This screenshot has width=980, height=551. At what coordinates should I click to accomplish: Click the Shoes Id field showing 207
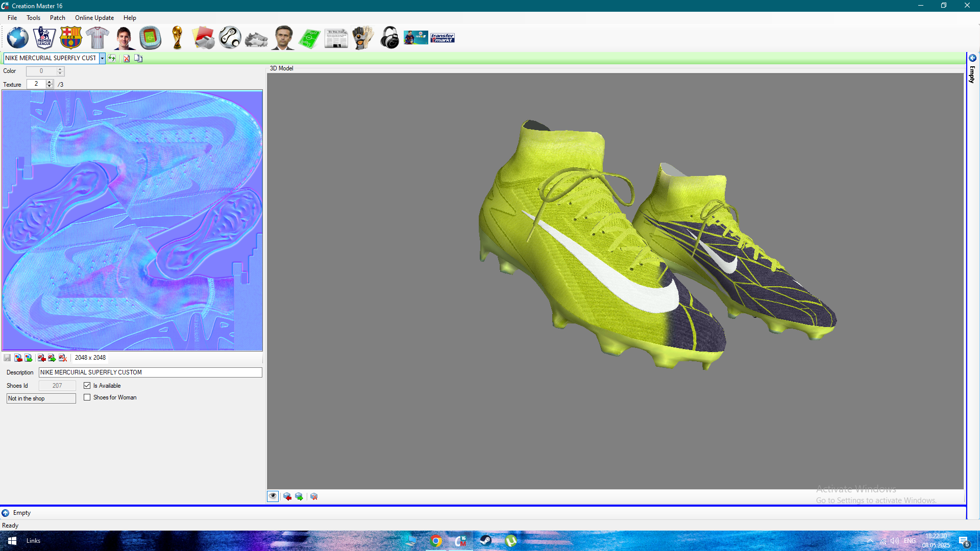[57, 386]
